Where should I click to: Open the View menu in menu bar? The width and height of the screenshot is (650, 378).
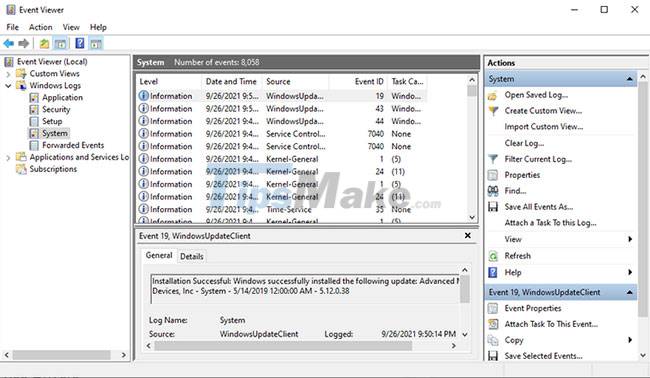click(x=71, y=27)
